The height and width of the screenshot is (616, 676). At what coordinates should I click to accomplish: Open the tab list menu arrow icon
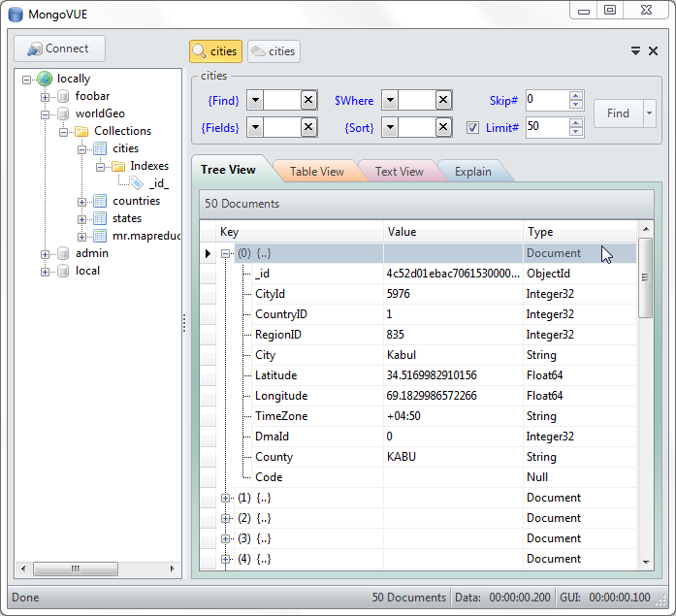click(635, 50)
